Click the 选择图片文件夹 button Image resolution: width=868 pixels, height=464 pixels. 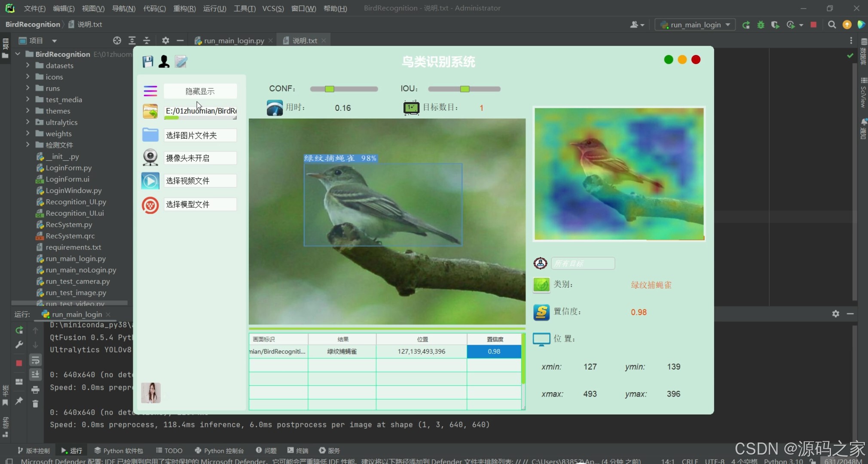point(200,135)
